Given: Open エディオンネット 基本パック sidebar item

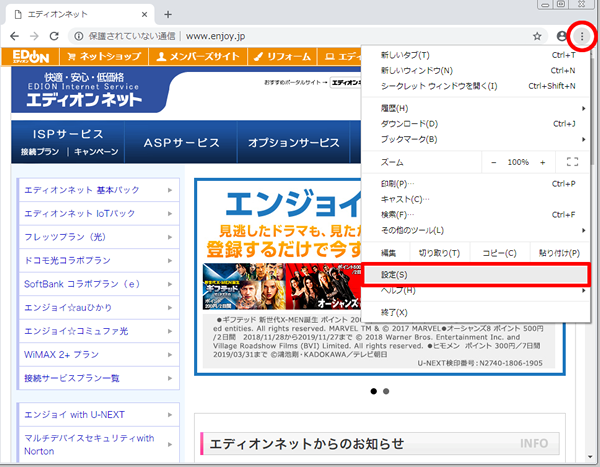Looking at the screenshot, I should click(99, 190).
